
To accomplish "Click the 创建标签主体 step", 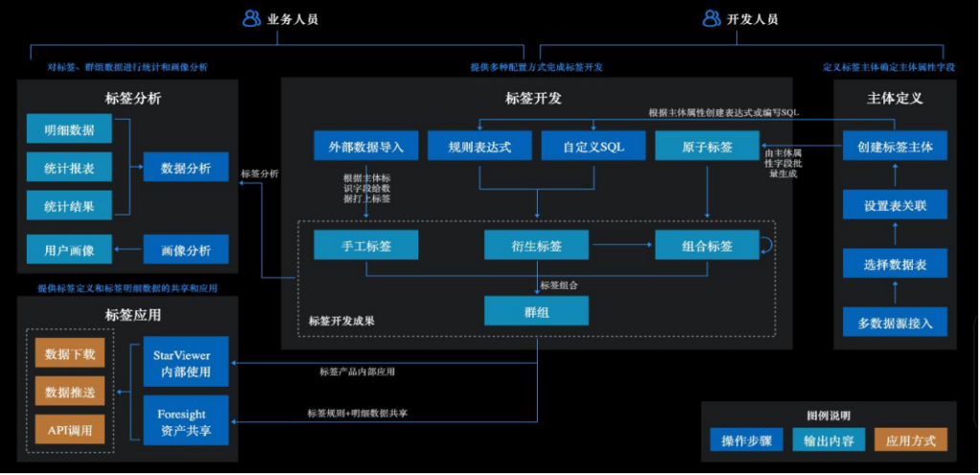I will point(895,146).
